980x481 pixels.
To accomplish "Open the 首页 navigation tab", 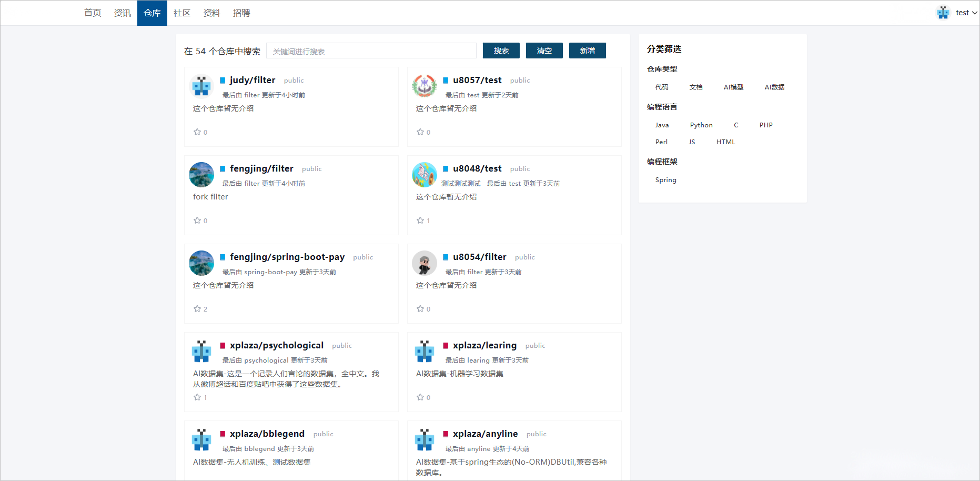I will click(x=93, y=13).
